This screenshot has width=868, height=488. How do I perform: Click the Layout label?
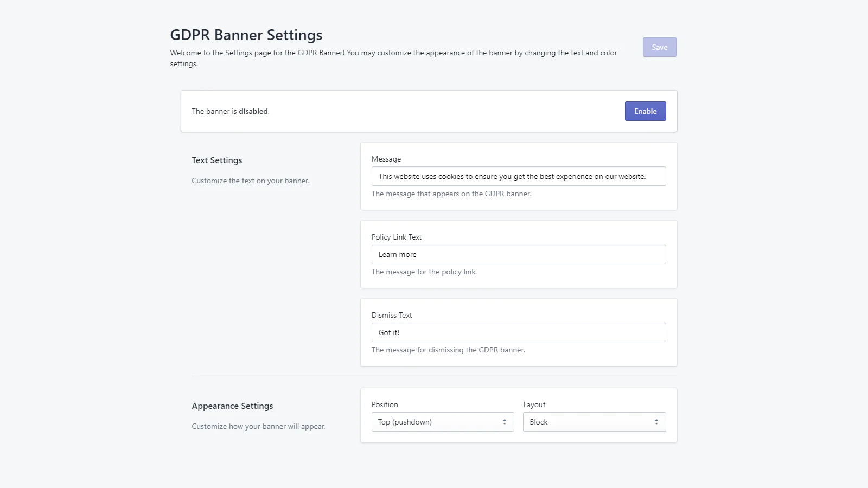[534, 404]
